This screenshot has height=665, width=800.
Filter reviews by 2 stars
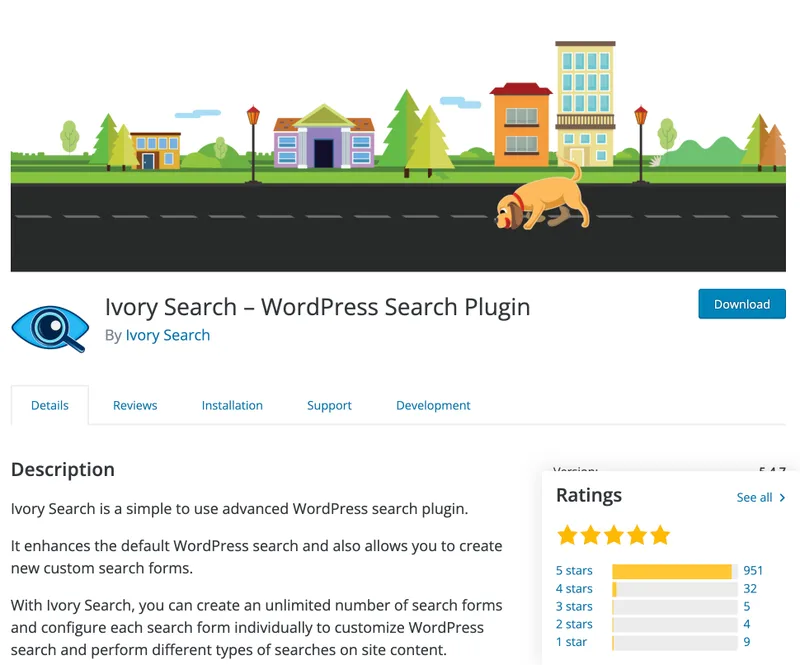(574, 624)
